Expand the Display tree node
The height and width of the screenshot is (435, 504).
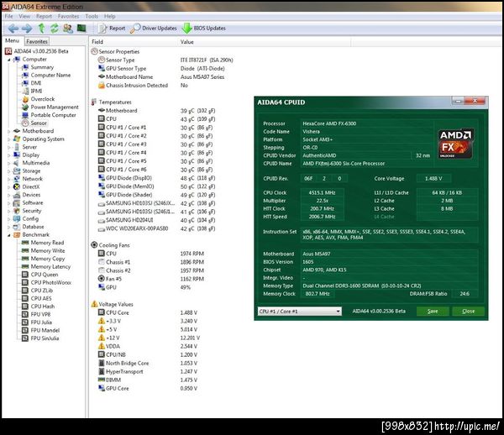(x=9, y=155)
